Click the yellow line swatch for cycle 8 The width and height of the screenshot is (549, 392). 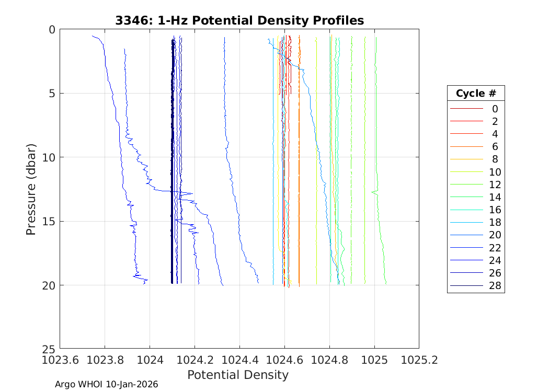(466, 159)
